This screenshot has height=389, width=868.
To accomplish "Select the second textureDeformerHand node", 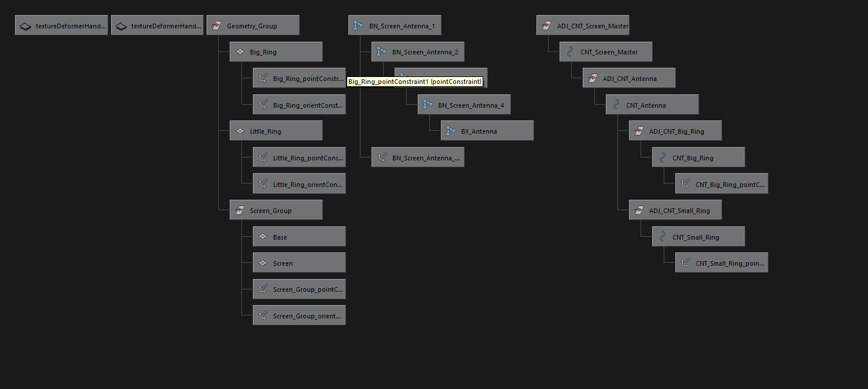I will [157, 25].
